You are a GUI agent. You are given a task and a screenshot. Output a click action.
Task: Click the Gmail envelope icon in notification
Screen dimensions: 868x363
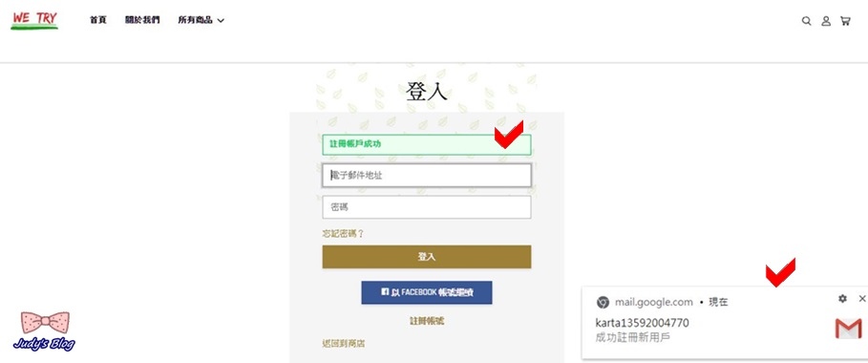[848, 329]
